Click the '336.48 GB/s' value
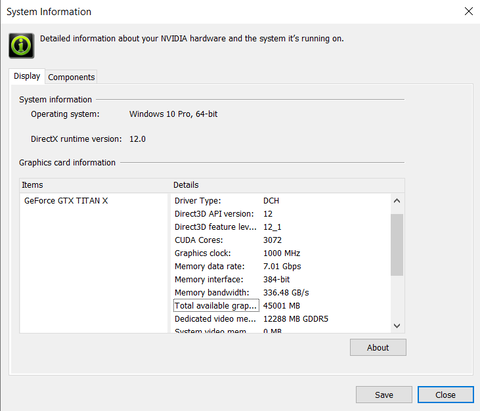Image resolution: width=480 pixels, height=411 pixels. 286,293
